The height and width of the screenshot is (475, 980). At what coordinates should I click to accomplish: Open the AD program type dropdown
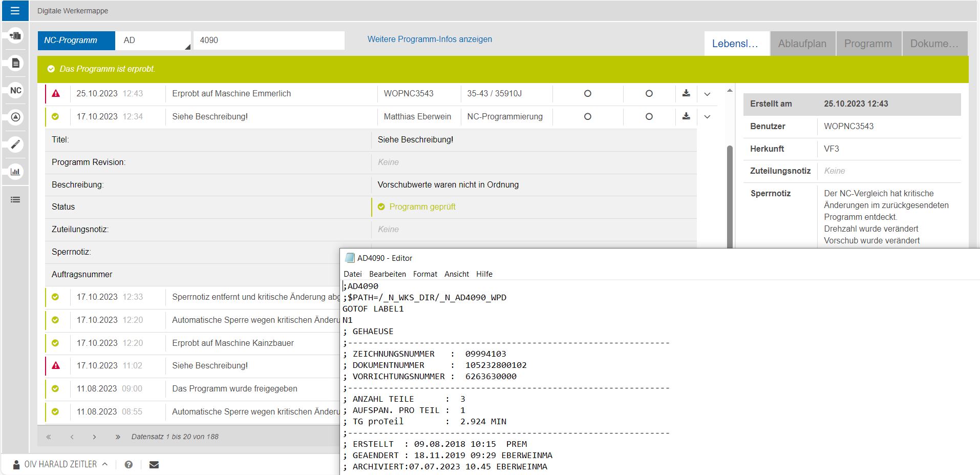click(154, 40)
